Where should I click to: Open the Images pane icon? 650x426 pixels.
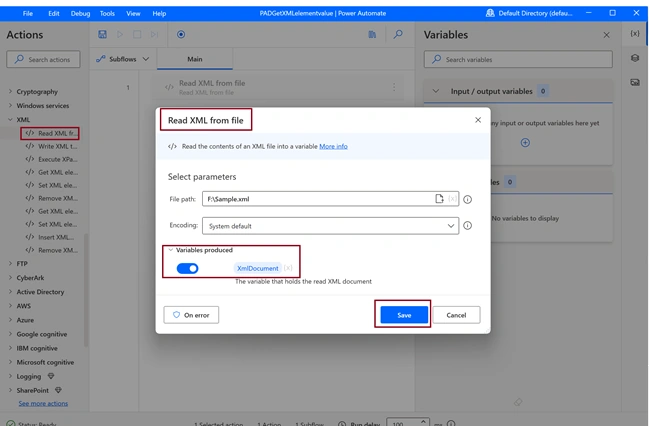pyautogui.click(x=635, y=82)
